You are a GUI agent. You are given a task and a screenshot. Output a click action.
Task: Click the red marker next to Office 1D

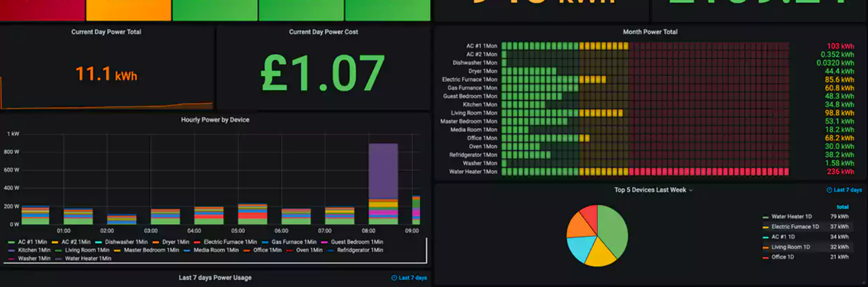[x=765, y=257]
